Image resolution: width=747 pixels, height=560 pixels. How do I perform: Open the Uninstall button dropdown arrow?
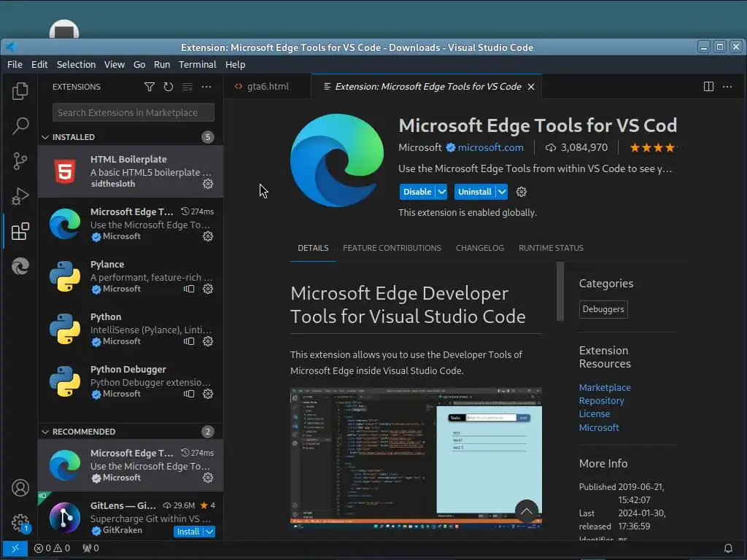tap(502, 192)
